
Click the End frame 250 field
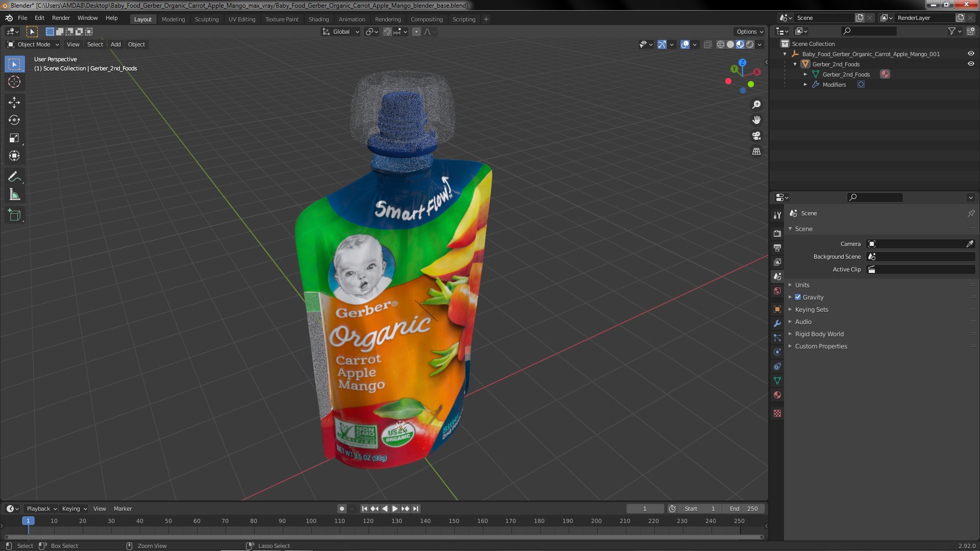tap(744, 509)
